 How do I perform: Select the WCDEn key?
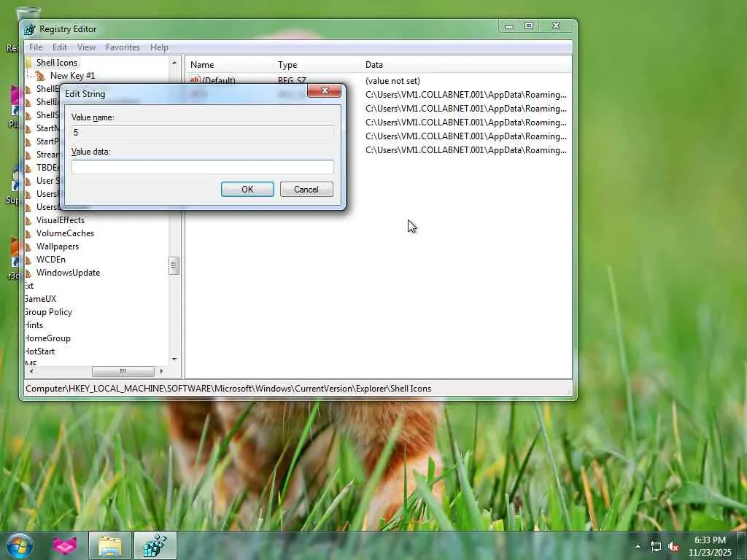[51, 260]
